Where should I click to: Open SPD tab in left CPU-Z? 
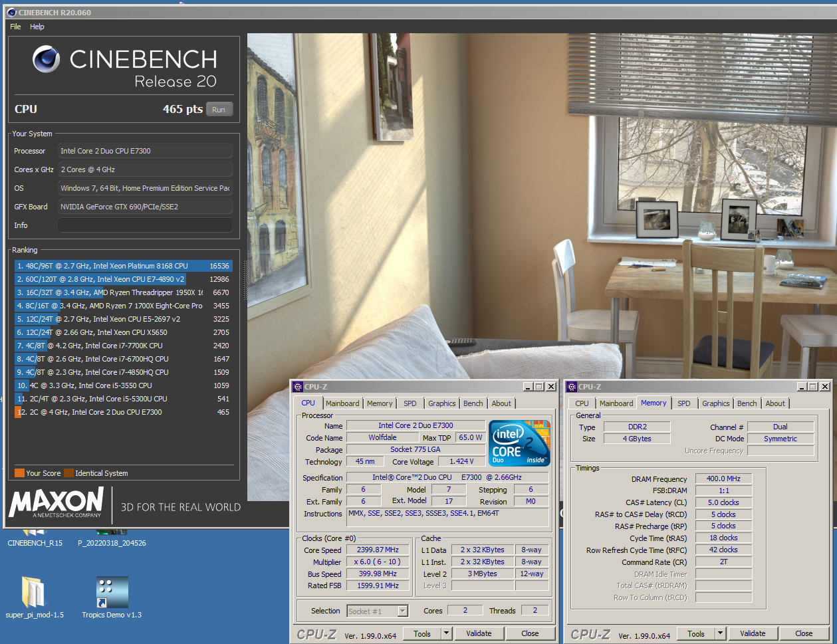click(410, 403)
